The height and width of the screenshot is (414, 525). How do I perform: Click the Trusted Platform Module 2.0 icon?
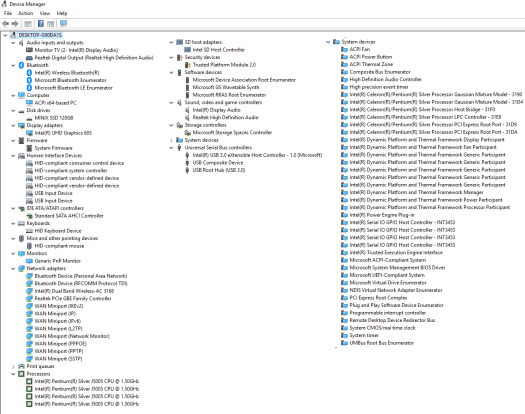pyautogui.click(x=188, y=65)
